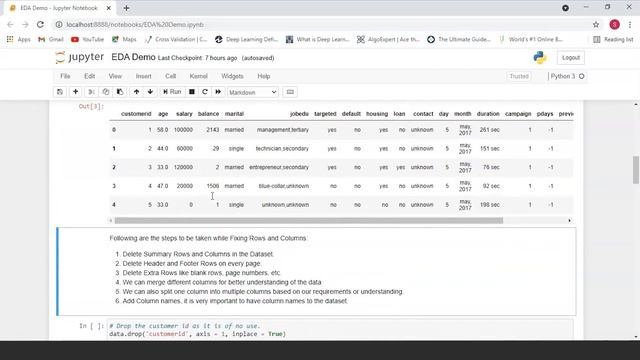This screenshot has width=640, height=360.
Task: Open the Cell menu
Action: click(171, 76)
